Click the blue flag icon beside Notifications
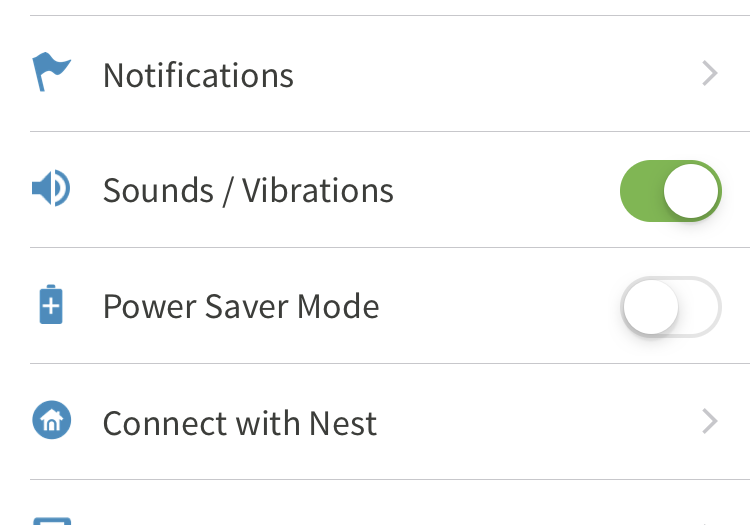 [x=51, y=73]
